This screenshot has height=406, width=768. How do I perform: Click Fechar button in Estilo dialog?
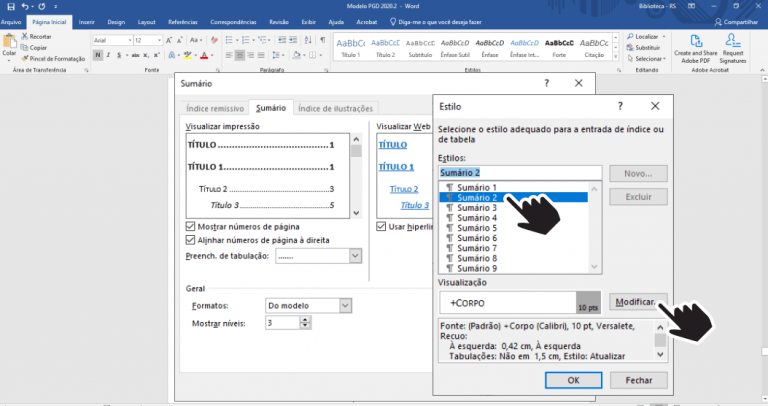[x=639, y=380]
